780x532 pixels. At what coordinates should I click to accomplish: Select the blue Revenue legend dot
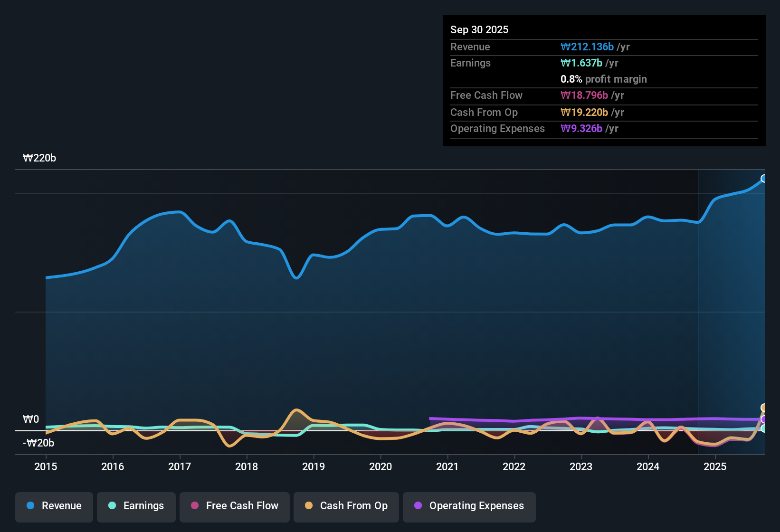click(x=29, y=506)
